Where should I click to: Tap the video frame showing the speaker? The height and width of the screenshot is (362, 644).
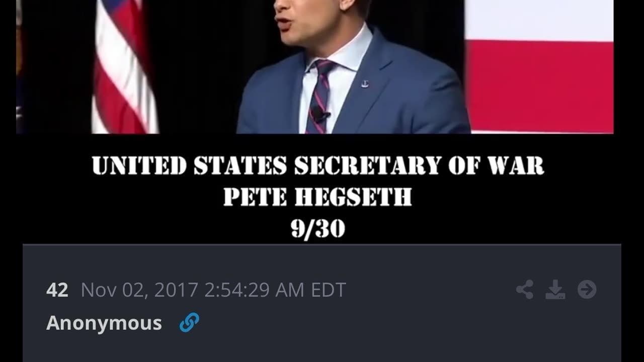tap(315, 67)
